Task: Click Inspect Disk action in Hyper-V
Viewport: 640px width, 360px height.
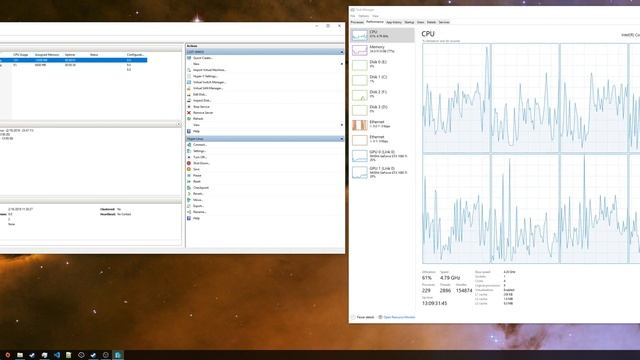Action: (x=202, y=100)
